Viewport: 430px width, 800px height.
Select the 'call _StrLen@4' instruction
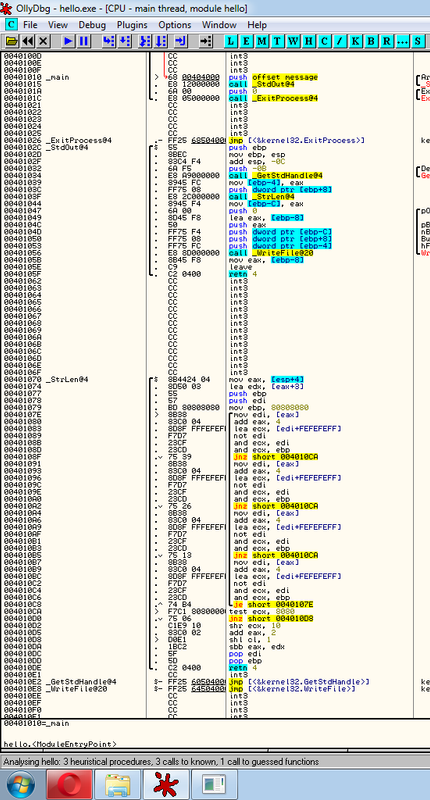tap(262, 196)
